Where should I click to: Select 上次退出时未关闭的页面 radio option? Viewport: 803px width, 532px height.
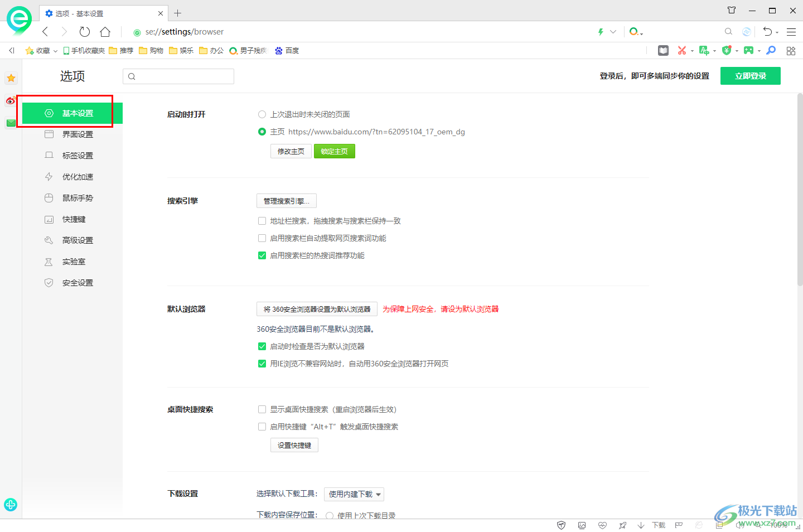pyautogui.click(x=262, y=114)
